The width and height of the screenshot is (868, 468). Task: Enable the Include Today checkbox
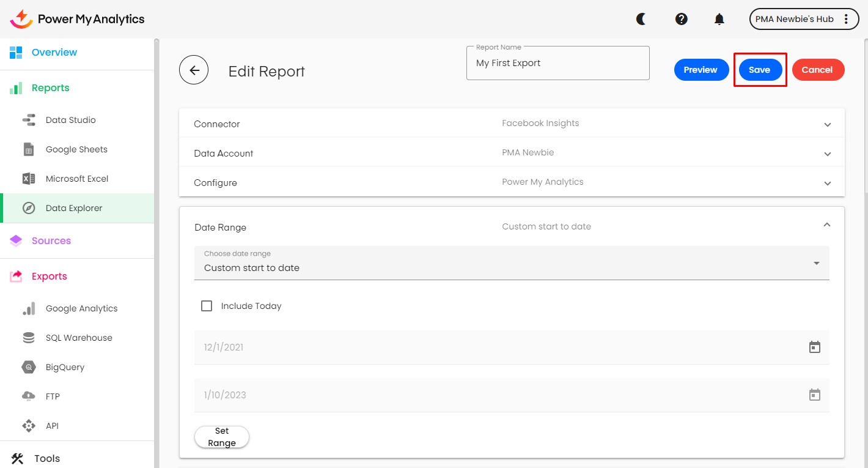coord(207,306)
